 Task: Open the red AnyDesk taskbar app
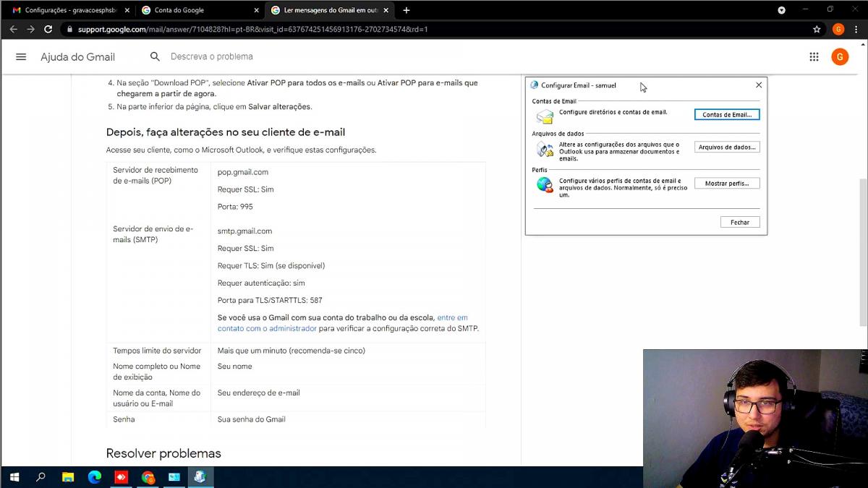click(121, 477)
